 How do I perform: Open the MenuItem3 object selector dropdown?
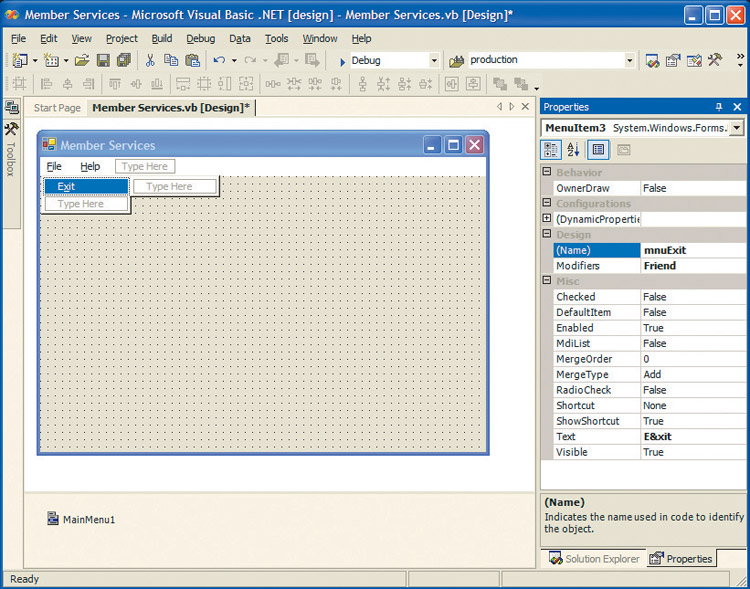point(737,128)
